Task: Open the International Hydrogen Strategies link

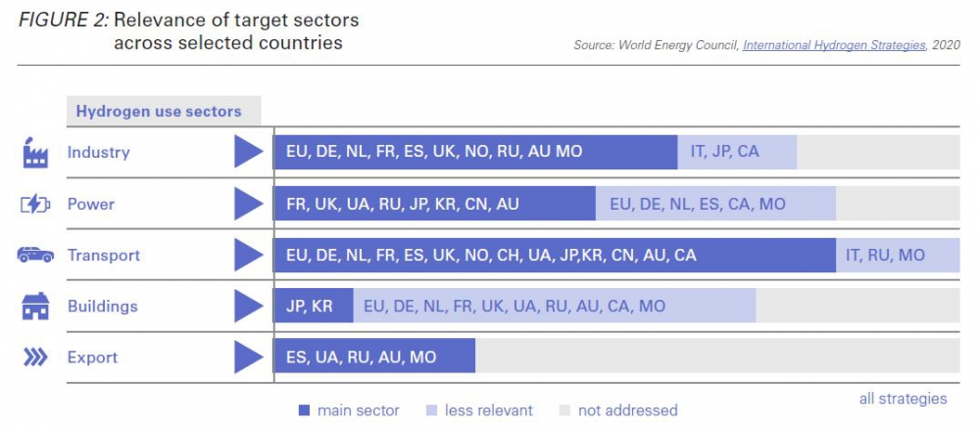Action: pos(834,45)
